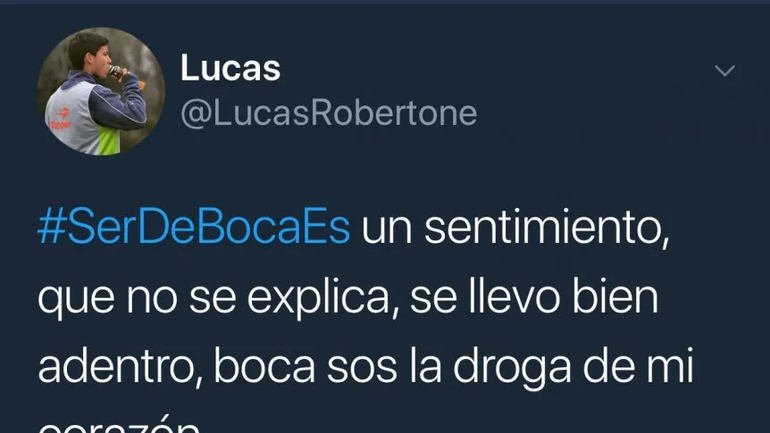Click the partially visible word "corazón"
Screen dimensions: 770x433
(x=119, y=425)
